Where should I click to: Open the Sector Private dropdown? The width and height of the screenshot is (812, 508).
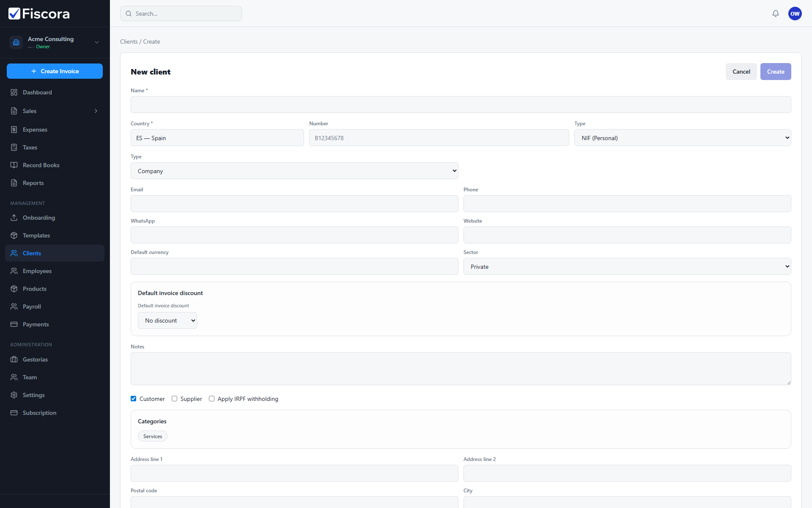[x=627, y=266]
